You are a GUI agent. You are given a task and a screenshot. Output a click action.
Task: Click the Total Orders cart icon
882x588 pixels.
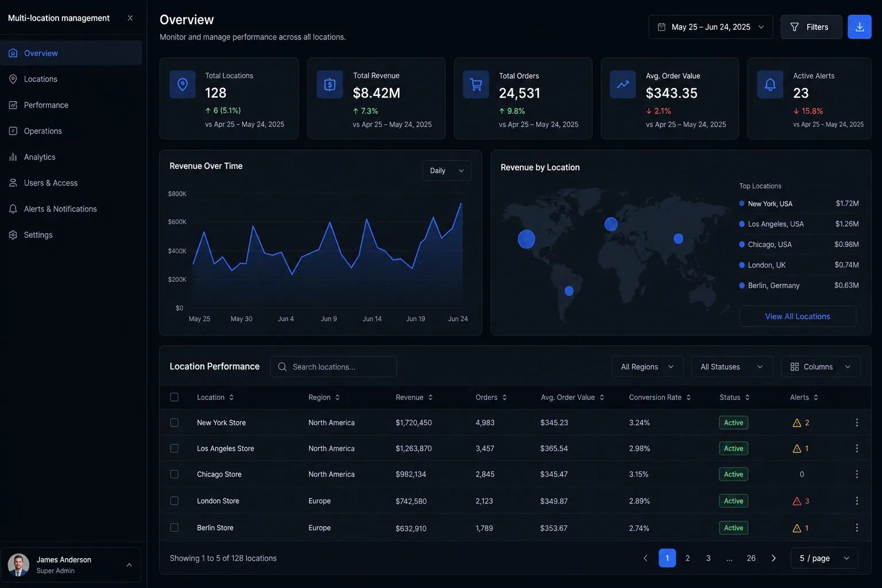tap(476, 84)
